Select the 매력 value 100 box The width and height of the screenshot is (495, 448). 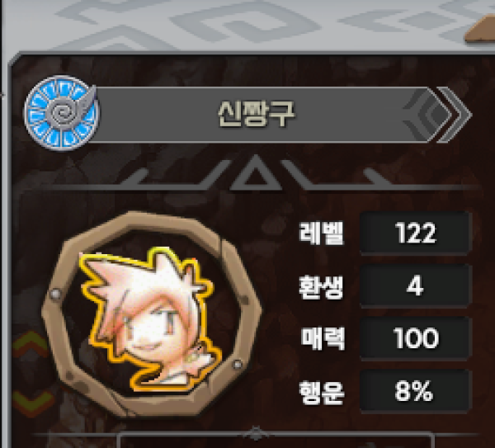click(x=415, y=338)
